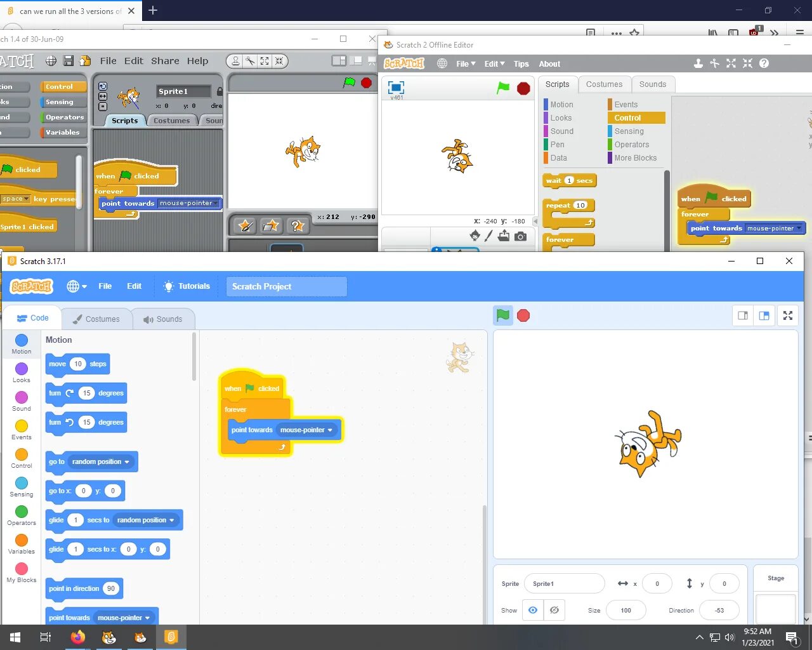
Task: Select the Sensing category in Scratch 2
Action: tap(629, 131)
